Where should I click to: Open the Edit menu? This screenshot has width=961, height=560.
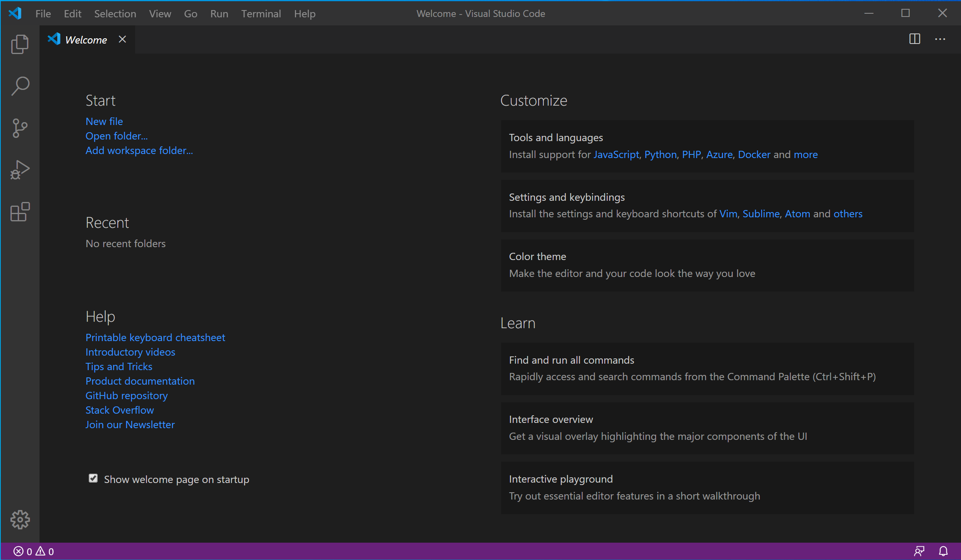pos(73,14)
